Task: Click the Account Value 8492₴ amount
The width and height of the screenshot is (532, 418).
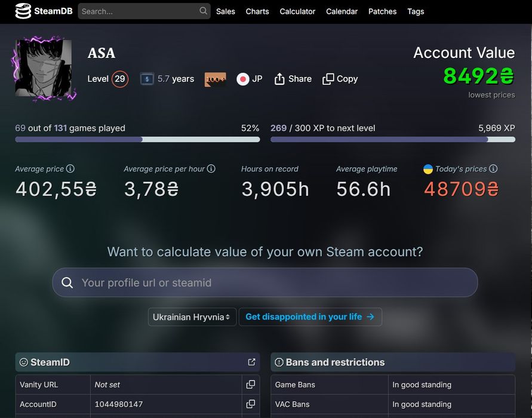Action: (479, 76)
